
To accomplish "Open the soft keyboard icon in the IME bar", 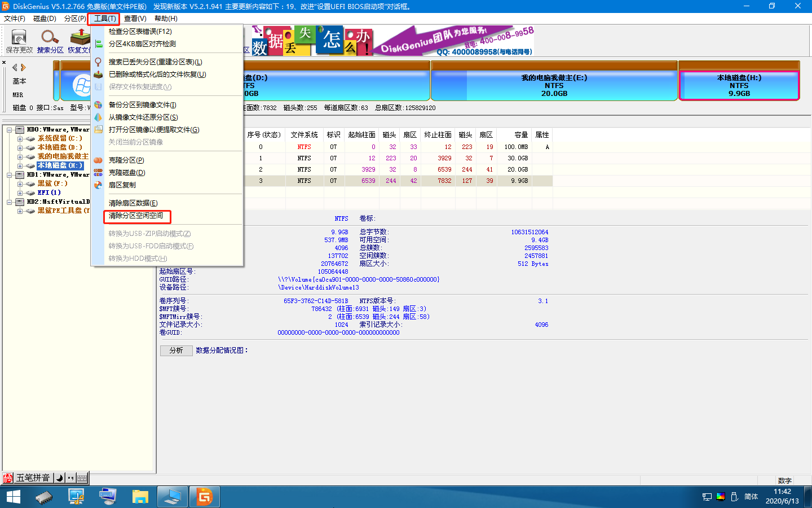I will [x=82, y=478].
